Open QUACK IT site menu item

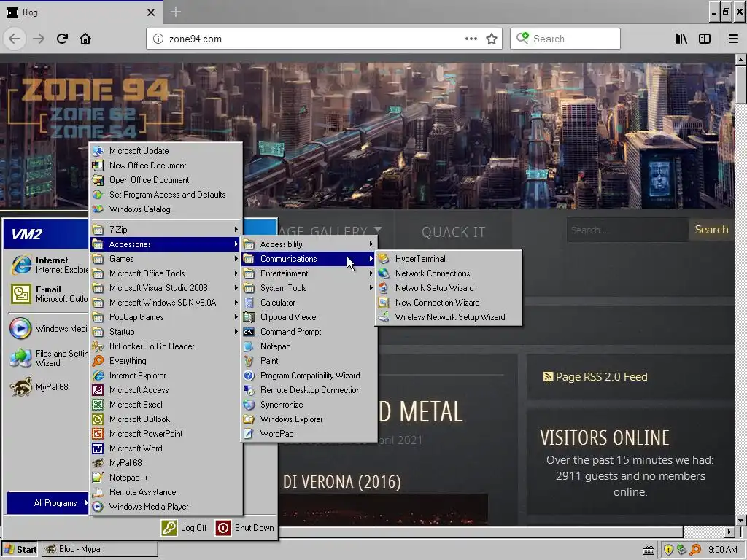[453, 232]
